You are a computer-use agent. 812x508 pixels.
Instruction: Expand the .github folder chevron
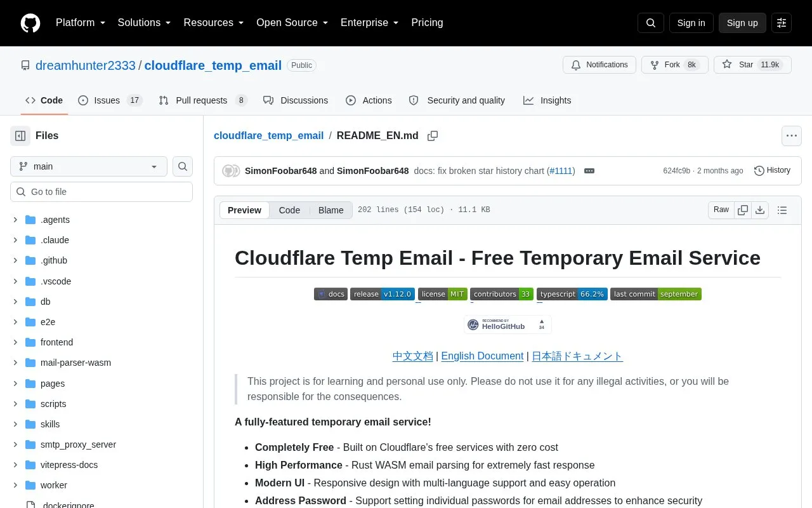(x=15, y=260)
